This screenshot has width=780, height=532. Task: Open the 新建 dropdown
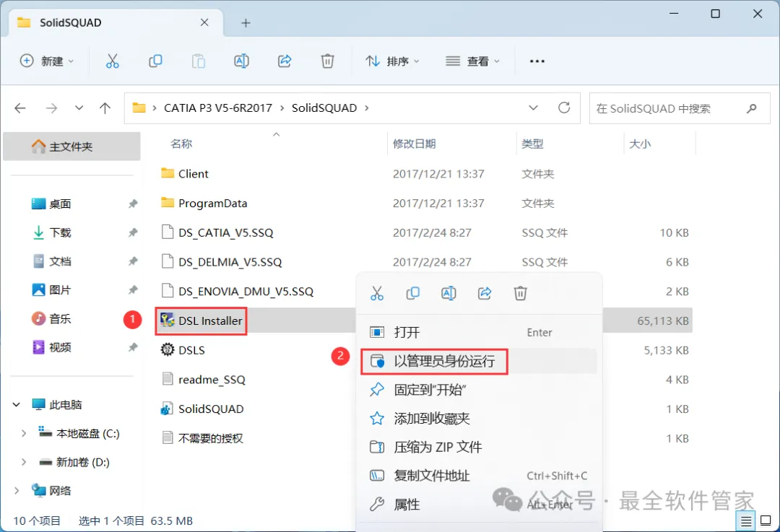pyautogui.click(x=47, y=61)
